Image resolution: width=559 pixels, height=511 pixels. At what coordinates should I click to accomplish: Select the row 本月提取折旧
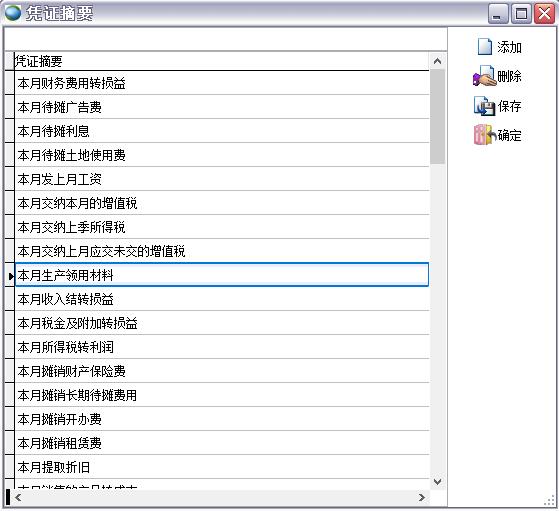222,467
